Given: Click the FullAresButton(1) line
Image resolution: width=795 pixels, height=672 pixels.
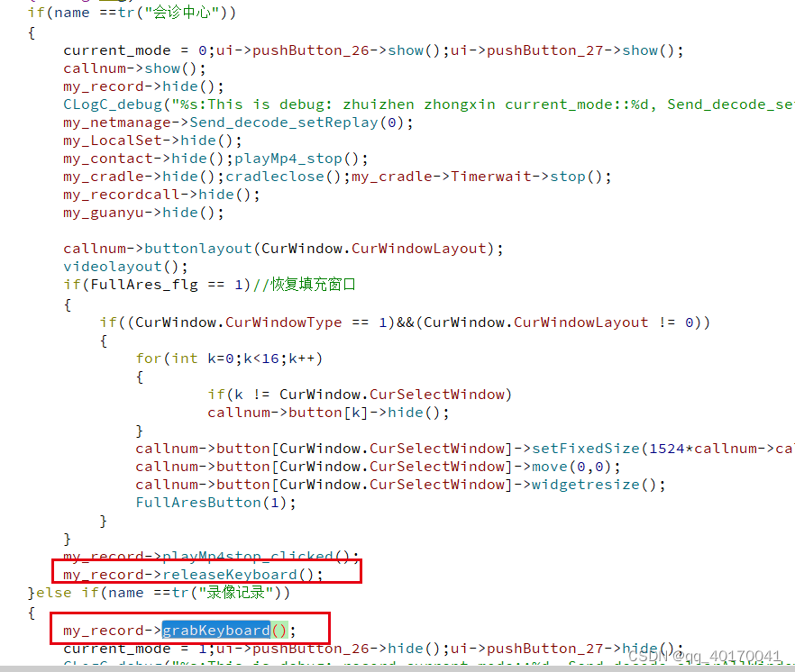Looking at the screenshot, I should 215,503.
